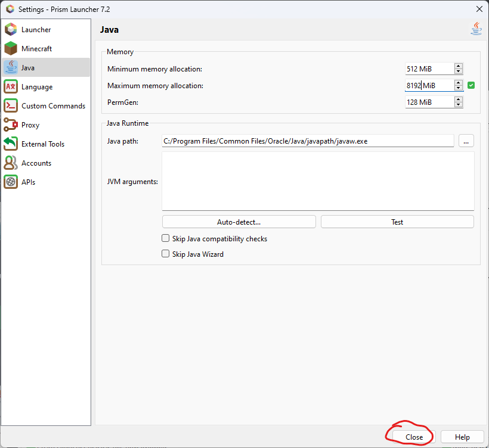489x448 pixels.
Task: Browse for Java path with ellipsis button
Action: (466, 141)
